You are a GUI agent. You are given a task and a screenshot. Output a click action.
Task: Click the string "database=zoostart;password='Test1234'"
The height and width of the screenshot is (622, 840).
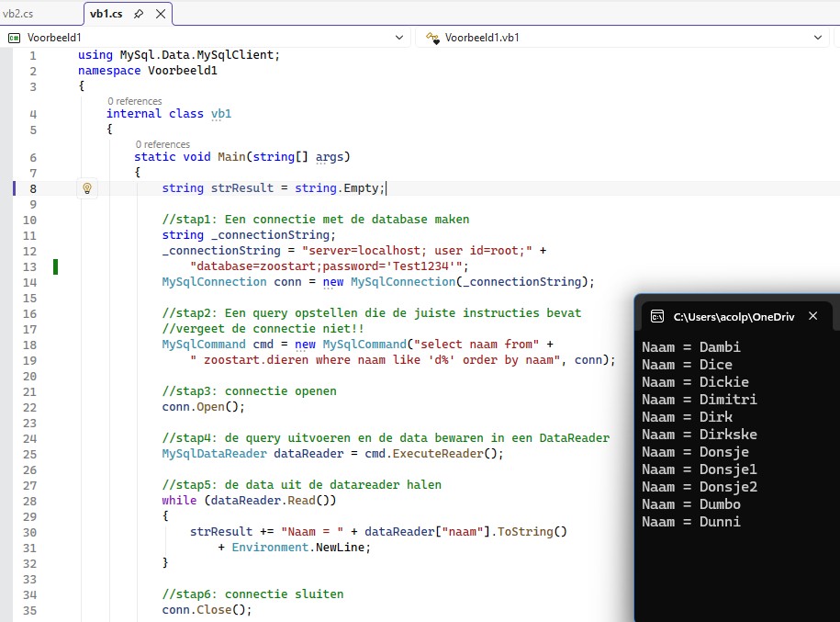click(326, 266)
